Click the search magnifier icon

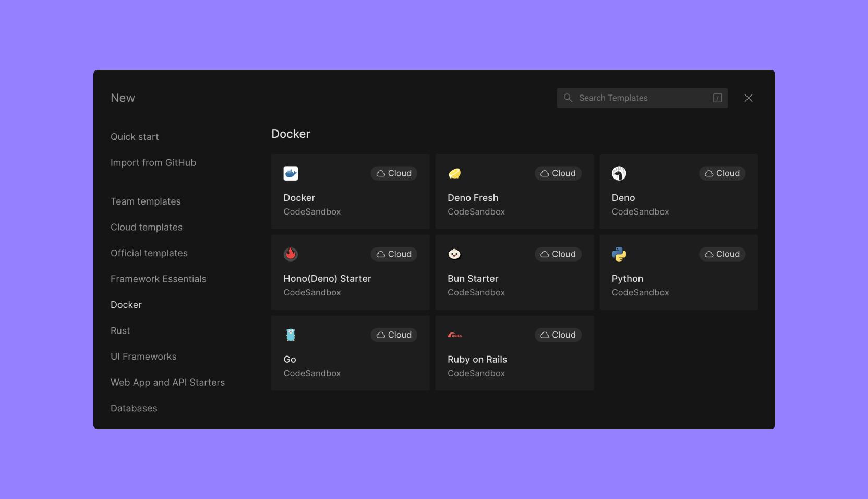(x=568, y=98)
